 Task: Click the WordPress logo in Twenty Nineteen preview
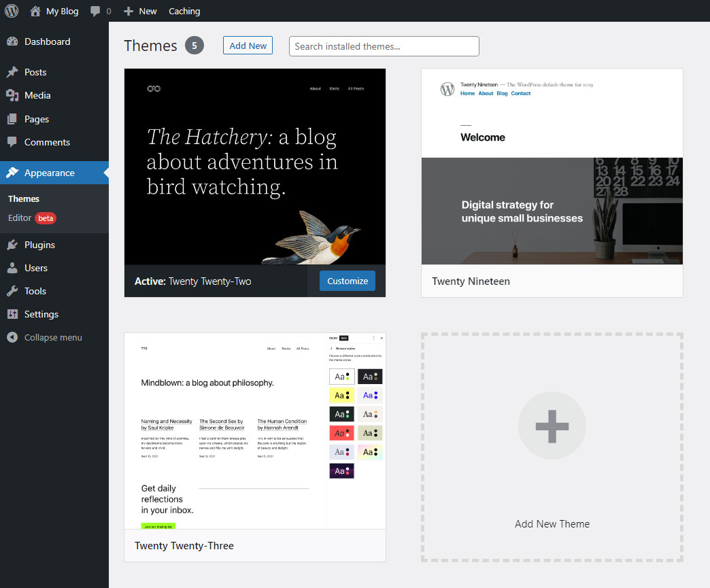pyautogui.click(x=447, y=89)
